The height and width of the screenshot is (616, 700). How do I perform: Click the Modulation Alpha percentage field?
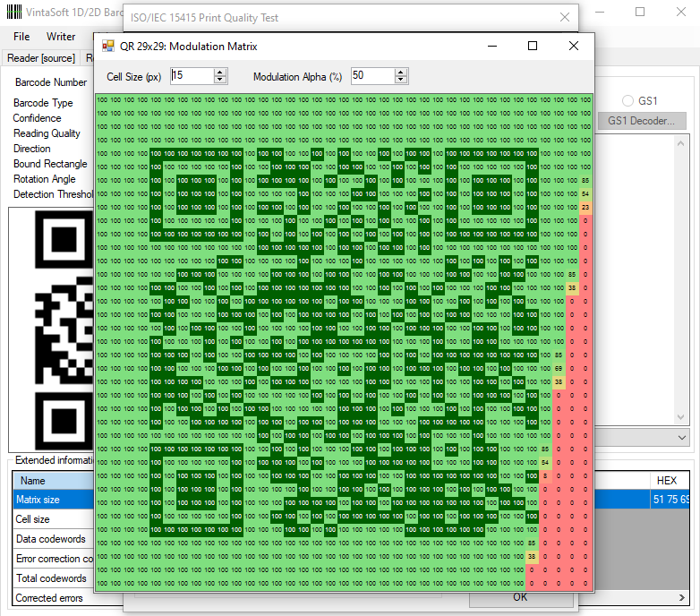click(373, 75)
